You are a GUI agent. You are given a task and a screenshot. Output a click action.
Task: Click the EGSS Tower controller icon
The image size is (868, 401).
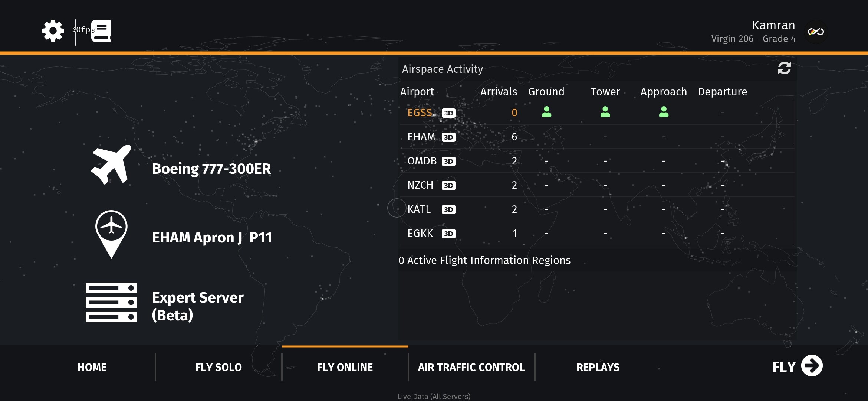[605, 112]
